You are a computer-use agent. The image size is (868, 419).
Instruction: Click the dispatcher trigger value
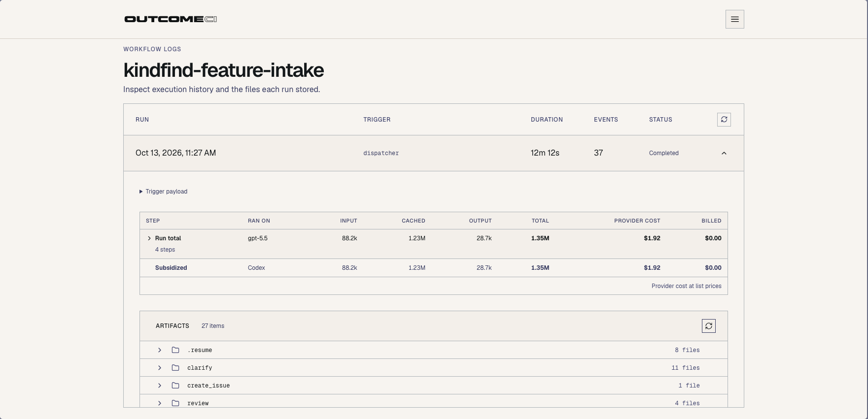pyautogui.click(x=381, y=153)
